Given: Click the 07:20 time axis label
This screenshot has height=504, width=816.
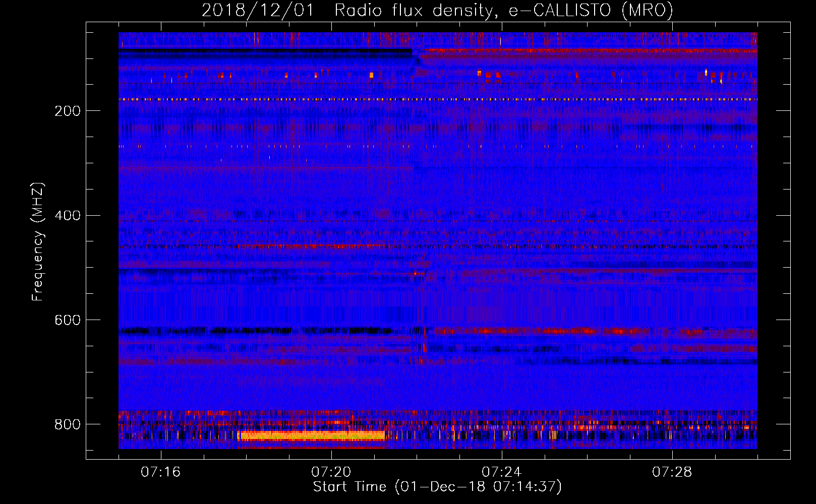Looking at the screenshot, I should point(331,472).
